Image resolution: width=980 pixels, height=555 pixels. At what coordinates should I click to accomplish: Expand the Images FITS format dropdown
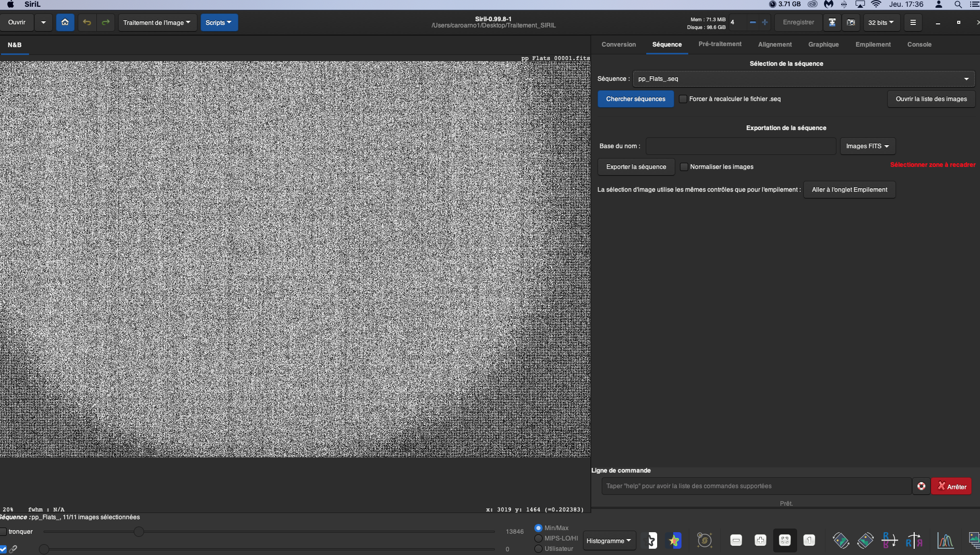[867, 146]
